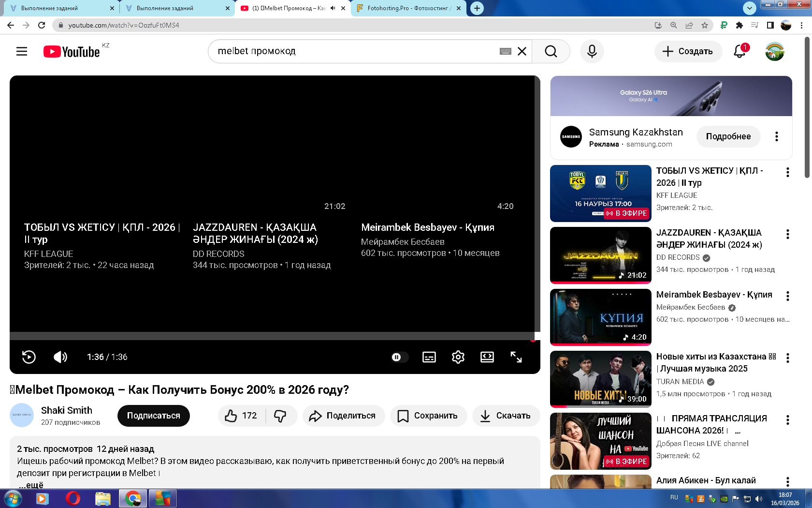Dislike the Melbet video
The image size is (812, 508).
pos(281,416)
